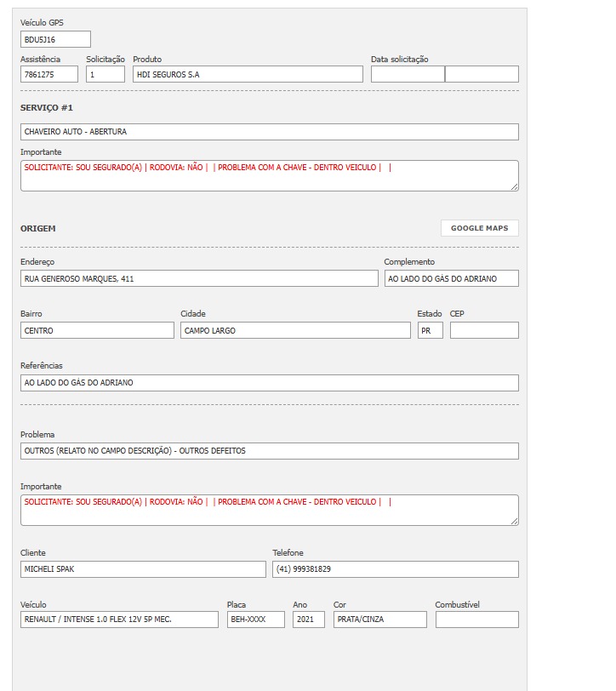616x691 pixels.
Task: Click the Veículo GPS field
Action: (55, 39)
